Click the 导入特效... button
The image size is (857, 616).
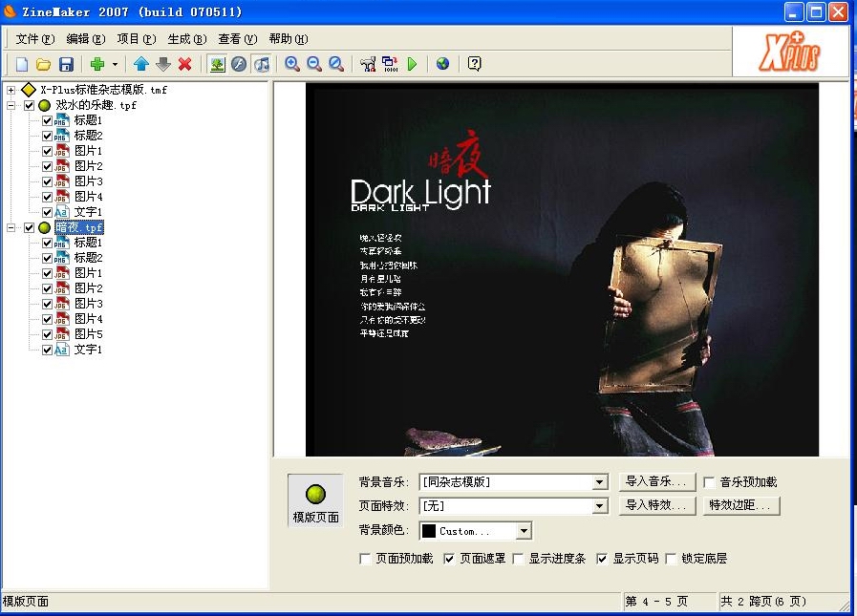click(657, 505)
